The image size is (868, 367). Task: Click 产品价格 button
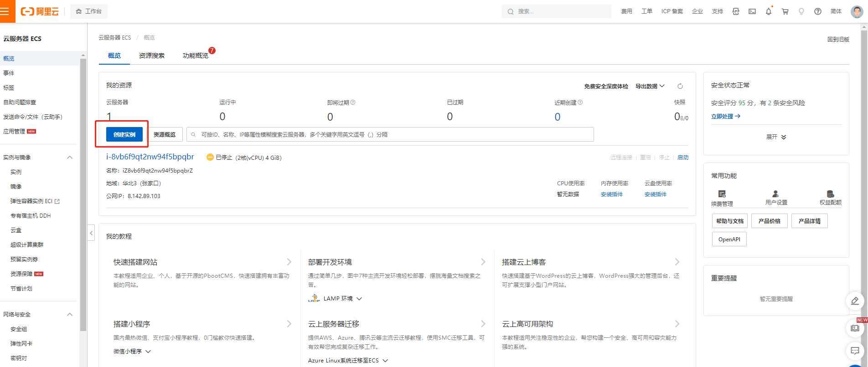point(770,221)
